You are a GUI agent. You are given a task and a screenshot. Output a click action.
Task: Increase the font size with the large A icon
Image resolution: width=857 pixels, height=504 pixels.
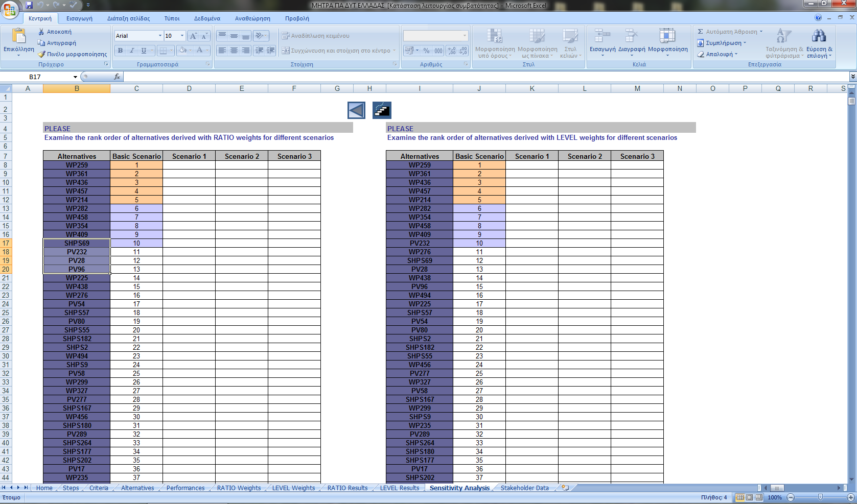(x=193, y=36)
